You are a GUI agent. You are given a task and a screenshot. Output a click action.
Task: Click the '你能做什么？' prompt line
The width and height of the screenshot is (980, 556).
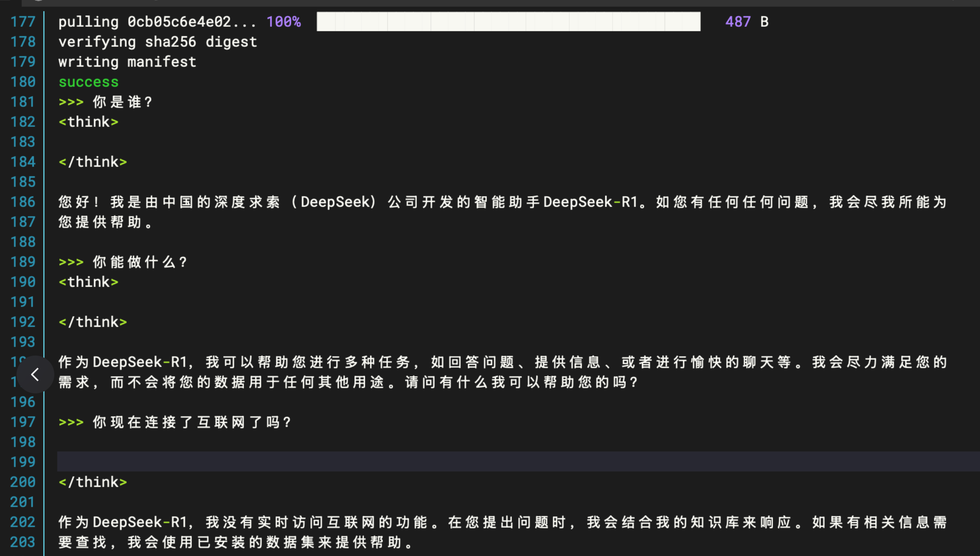pyautogui.click(x=140, y=262)
